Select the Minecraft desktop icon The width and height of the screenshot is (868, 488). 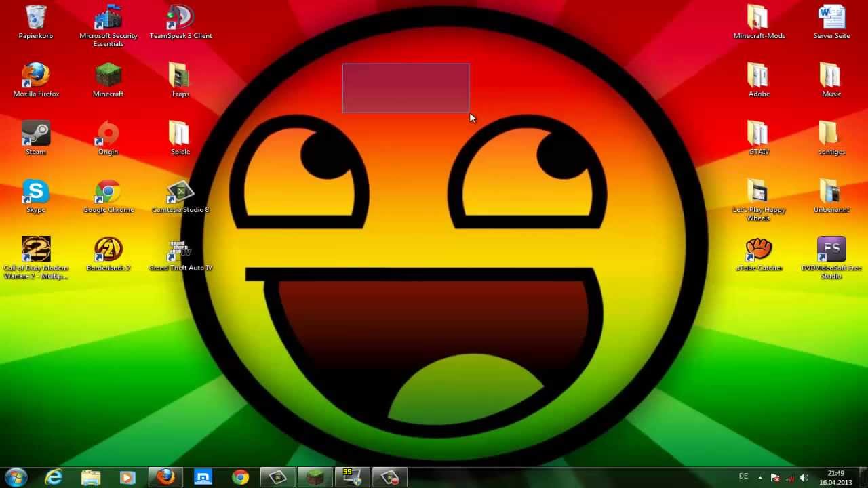coord(108,81)
